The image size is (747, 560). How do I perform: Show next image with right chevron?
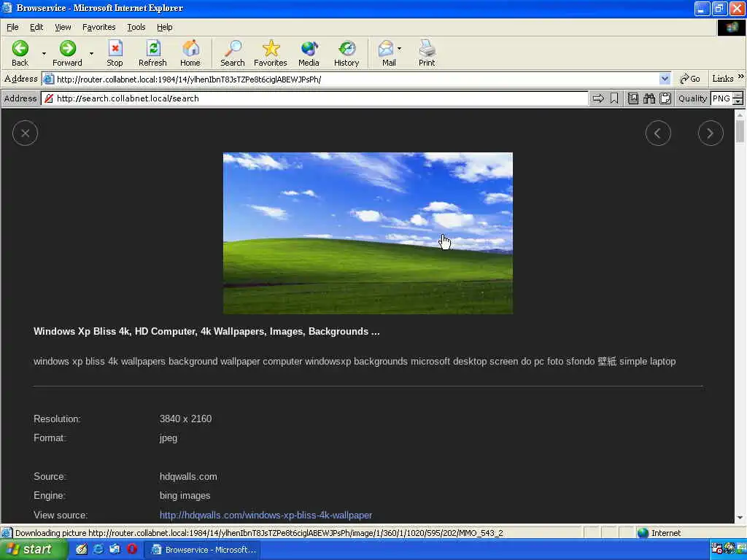[x=711, y=133]
